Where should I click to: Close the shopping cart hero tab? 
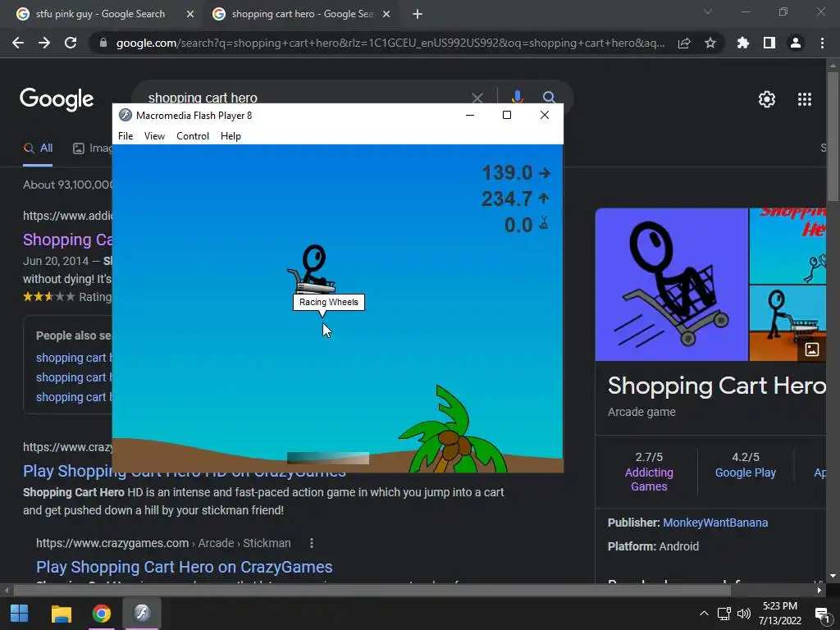pos(386,15)
